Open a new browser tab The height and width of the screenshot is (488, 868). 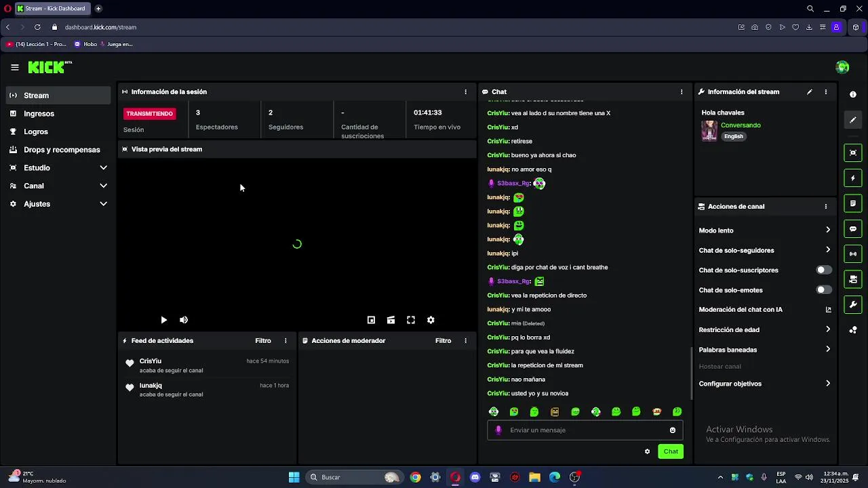pos(98,9)
